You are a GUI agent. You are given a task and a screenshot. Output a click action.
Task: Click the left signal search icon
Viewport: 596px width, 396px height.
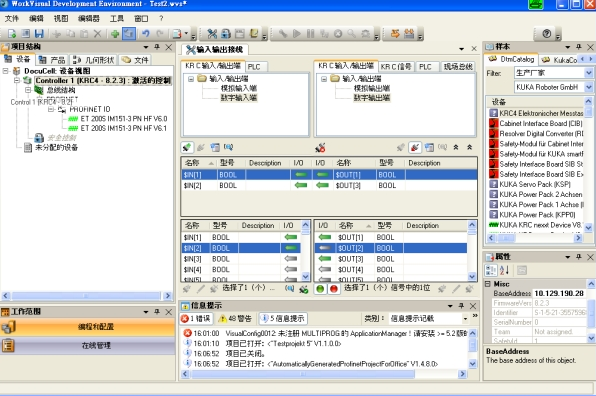tap(228, 147)
